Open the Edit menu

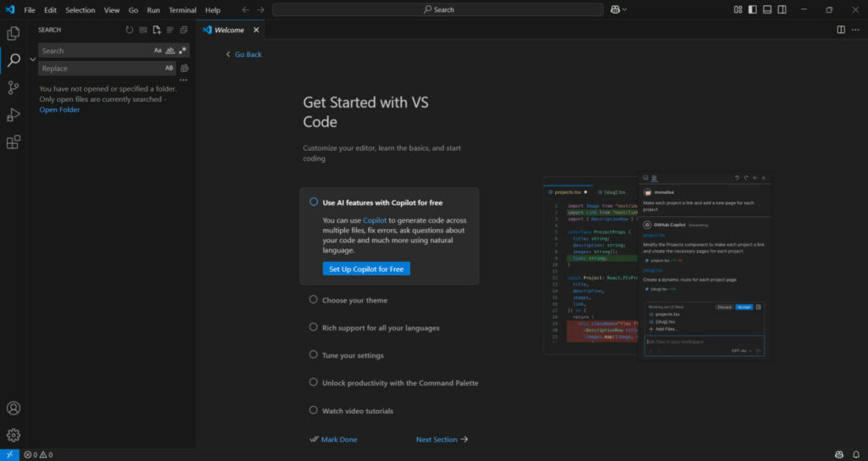point(50,10)
